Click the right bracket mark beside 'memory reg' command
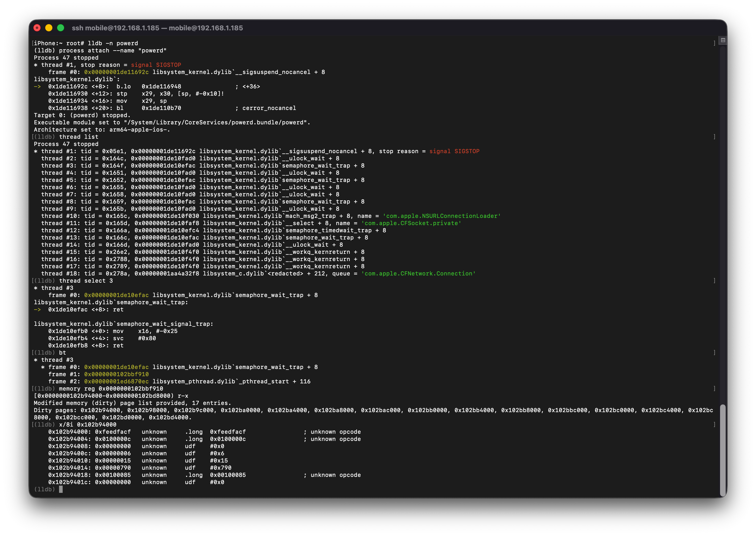This screenshot has height=536, width=756. pyautogui.click(x=714, y=389)
